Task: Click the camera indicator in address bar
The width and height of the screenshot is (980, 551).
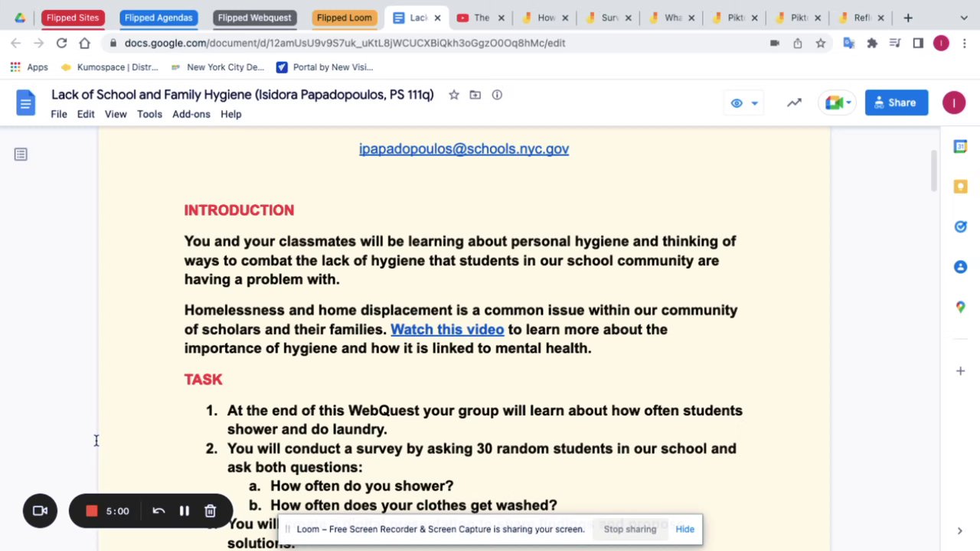Action: pyautogui.click(x=775, y=44)
